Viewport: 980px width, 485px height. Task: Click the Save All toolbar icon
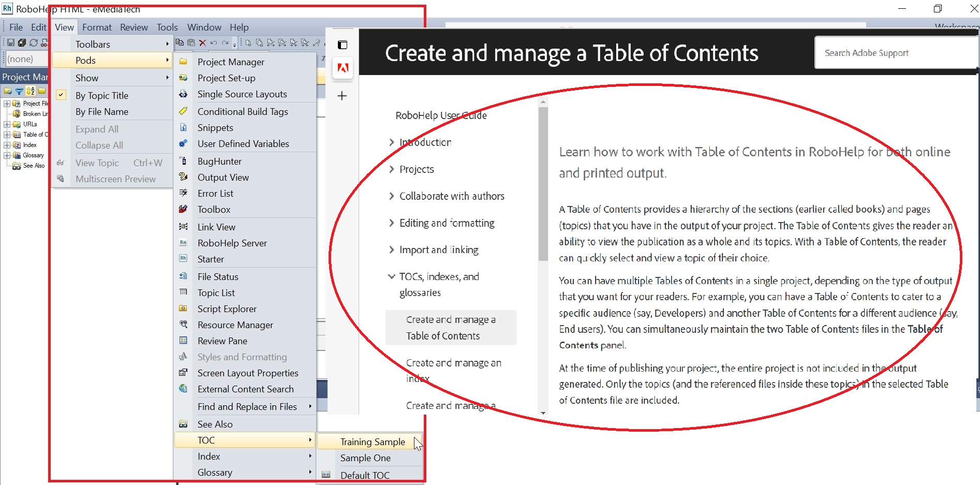click(x=22, y=43)
